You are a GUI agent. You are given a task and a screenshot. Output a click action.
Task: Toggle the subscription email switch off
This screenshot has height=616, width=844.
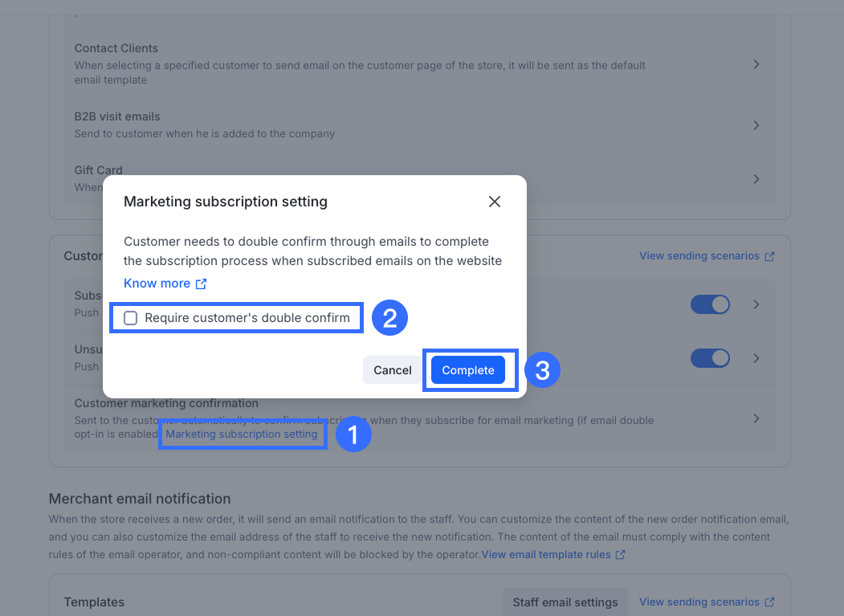point(710,304)
